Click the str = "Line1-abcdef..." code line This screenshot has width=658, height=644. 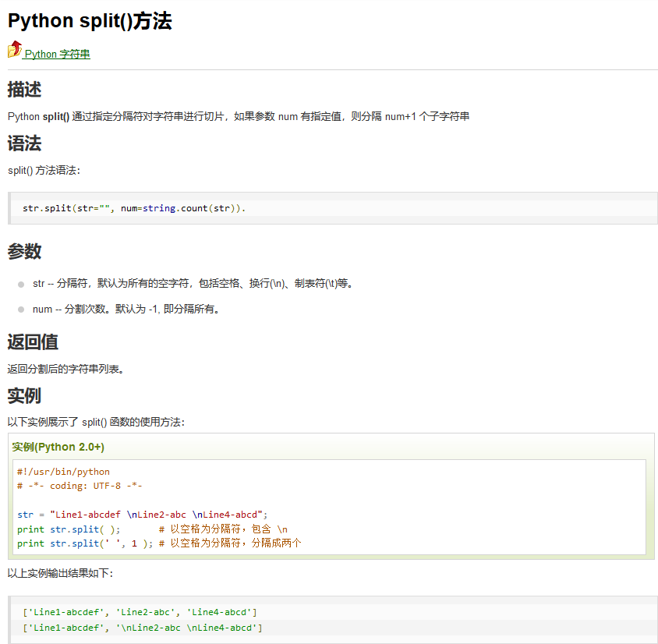(142, 515)
